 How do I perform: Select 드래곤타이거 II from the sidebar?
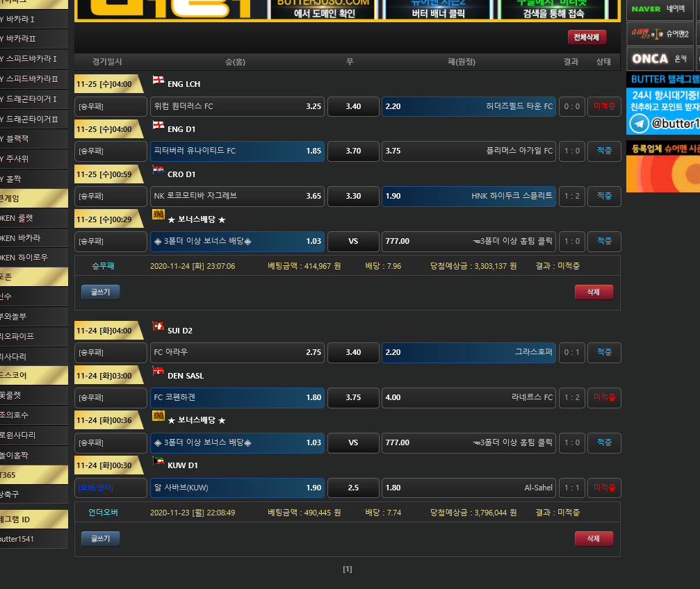33,119
